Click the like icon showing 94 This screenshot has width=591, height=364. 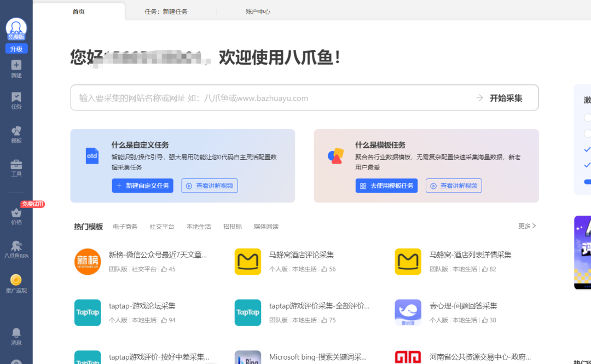click(164, 320)
